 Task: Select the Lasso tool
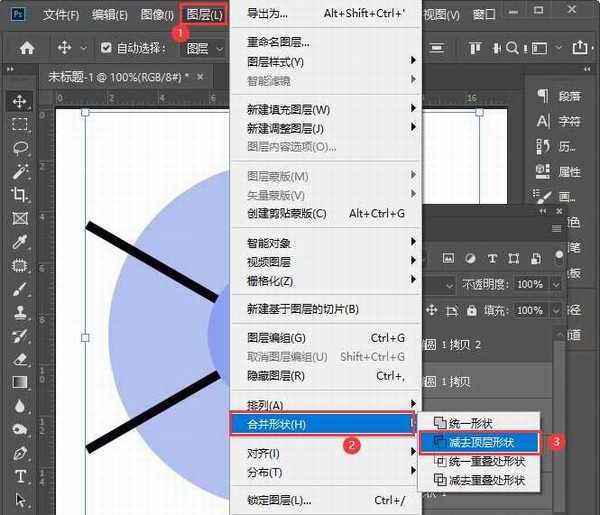pos(19,148)
